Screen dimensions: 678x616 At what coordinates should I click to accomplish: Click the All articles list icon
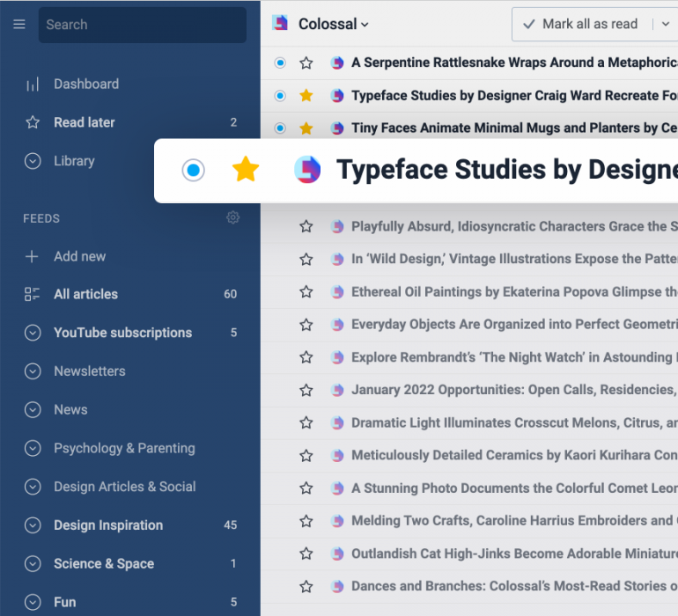tap(33, 295)
